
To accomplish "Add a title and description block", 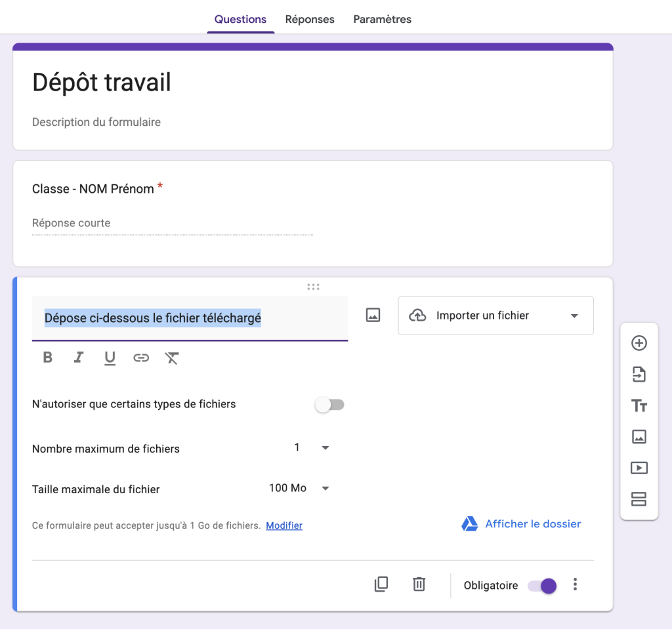I will (x=639, y=406).
